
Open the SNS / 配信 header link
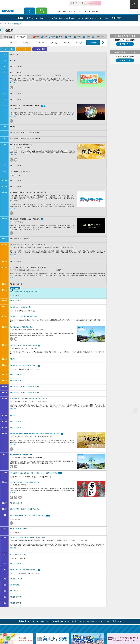tap(62, 11)
